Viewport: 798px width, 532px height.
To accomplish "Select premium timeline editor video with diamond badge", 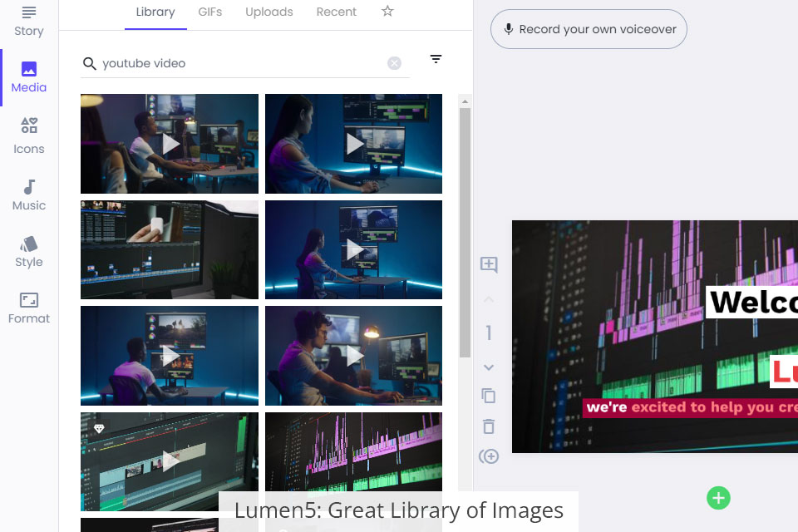I will [x=170, y=461].
